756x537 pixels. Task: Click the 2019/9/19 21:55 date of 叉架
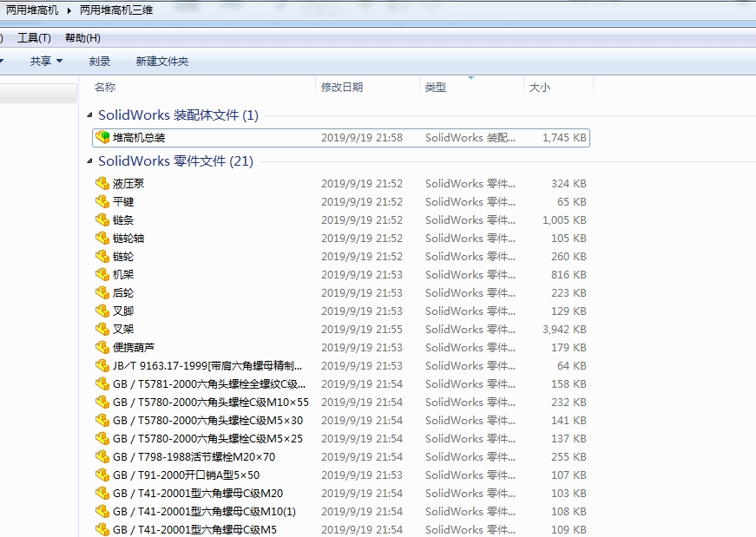362,330
